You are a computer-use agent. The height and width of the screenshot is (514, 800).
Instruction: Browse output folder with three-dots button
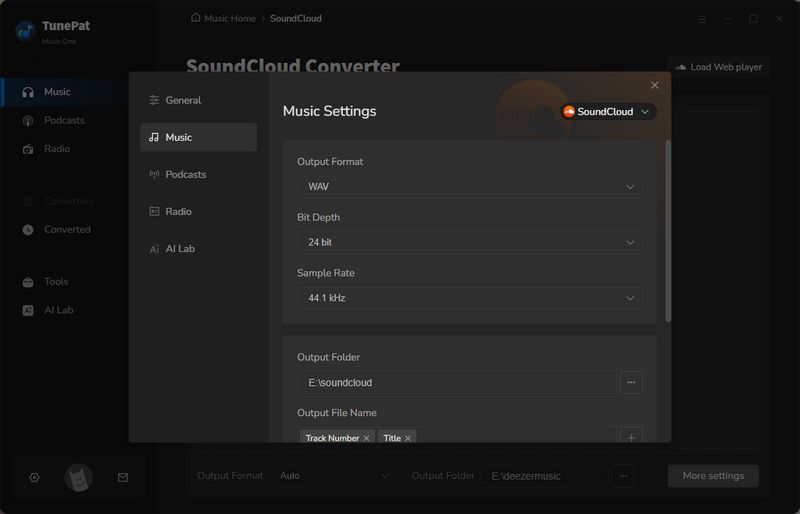point(630,382)
